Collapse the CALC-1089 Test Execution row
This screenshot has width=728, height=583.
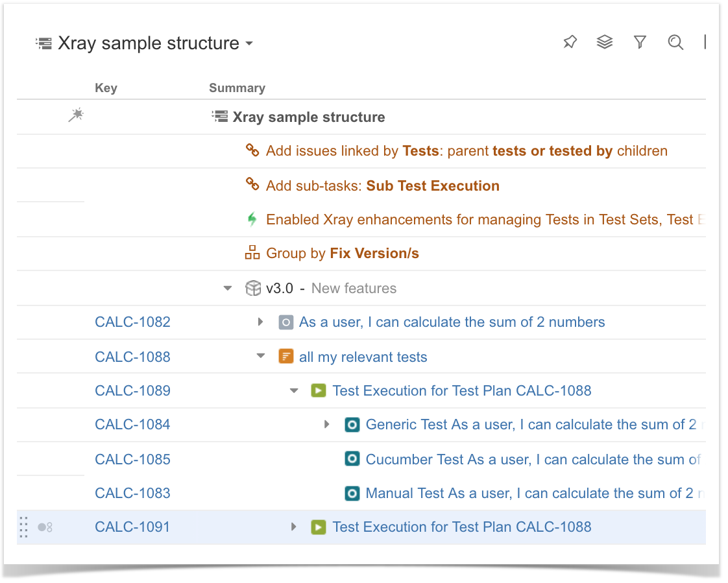point(294,390)
